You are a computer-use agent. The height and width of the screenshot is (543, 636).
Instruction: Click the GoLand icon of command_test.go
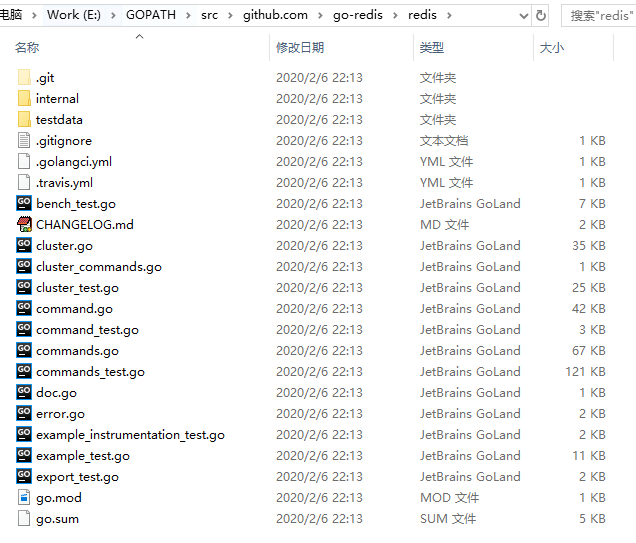click(24, 329)
